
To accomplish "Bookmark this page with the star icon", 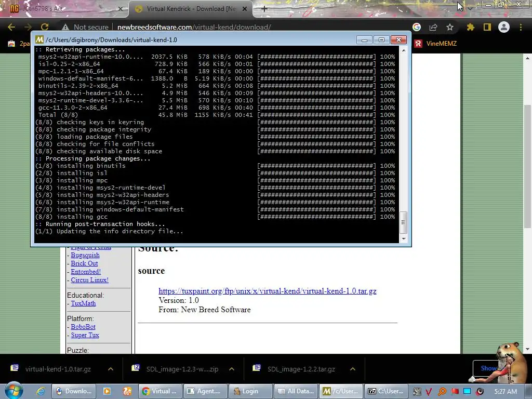I will (x=450, y=27).
